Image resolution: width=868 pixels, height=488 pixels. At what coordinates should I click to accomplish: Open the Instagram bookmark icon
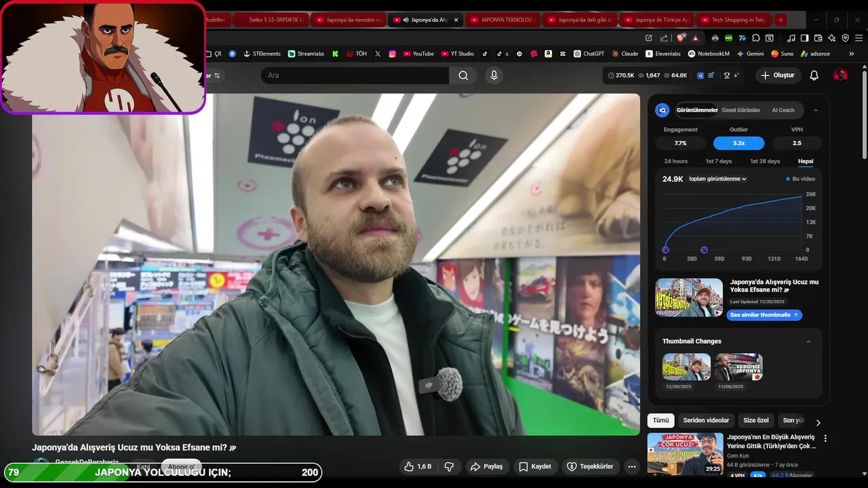coord(392,54)
